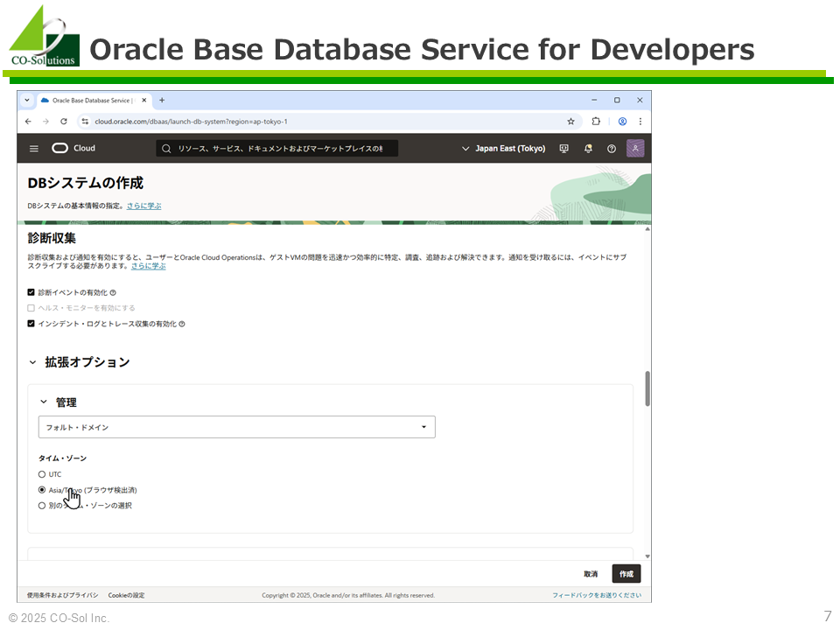Viewport: 840px width, 630px height.
Task: Open the browser extensions puzzle icon
Action: point(596,122)
